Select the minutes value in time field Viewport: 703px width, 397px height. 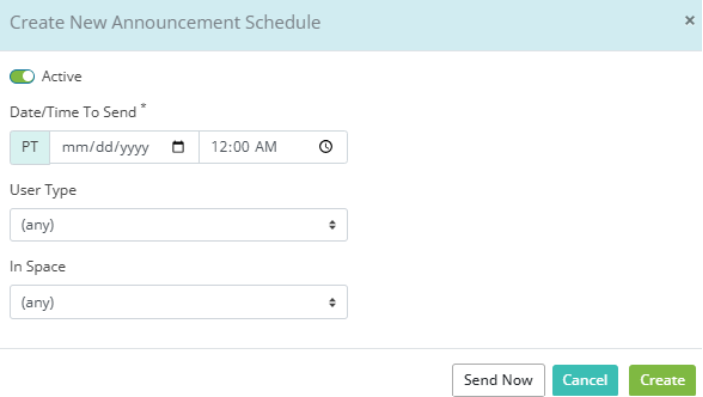[x=240, y=147]
